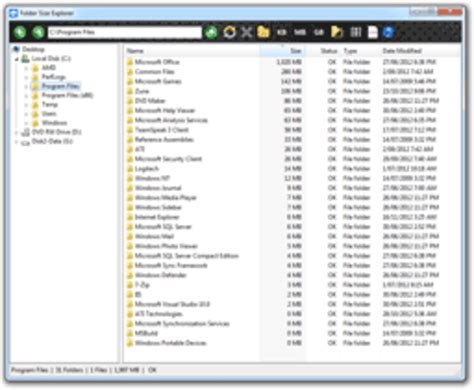This screenshot has width=474, height=390.
Task: Select the Microsoft Help Viewer row name
Action: (x=165, y=110)
